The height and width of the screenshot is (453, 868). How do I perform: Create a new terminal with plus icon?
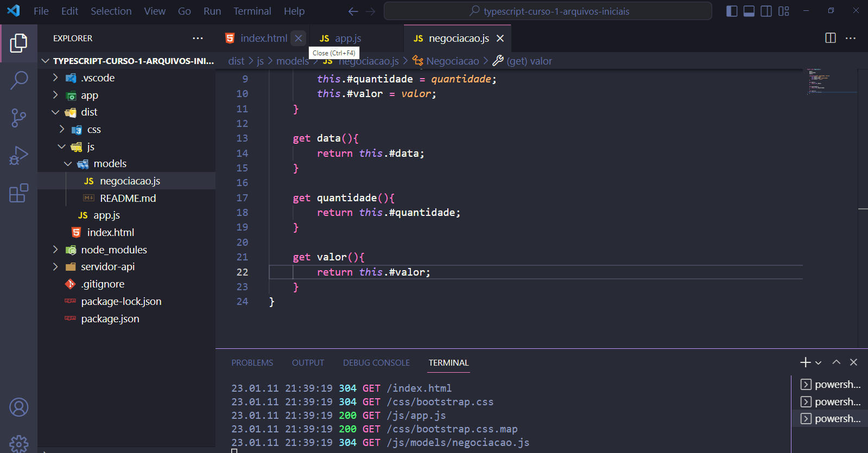(806, 362)
